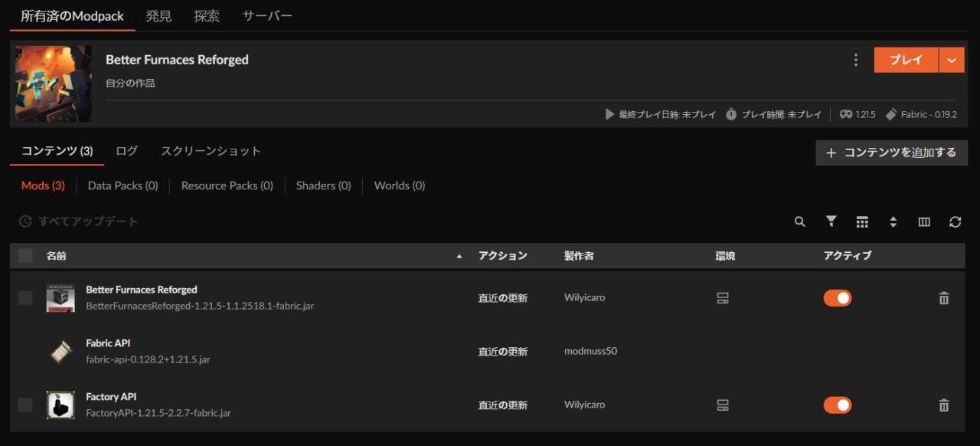Select the header checkbox to select all mods

tap(24, 255)
